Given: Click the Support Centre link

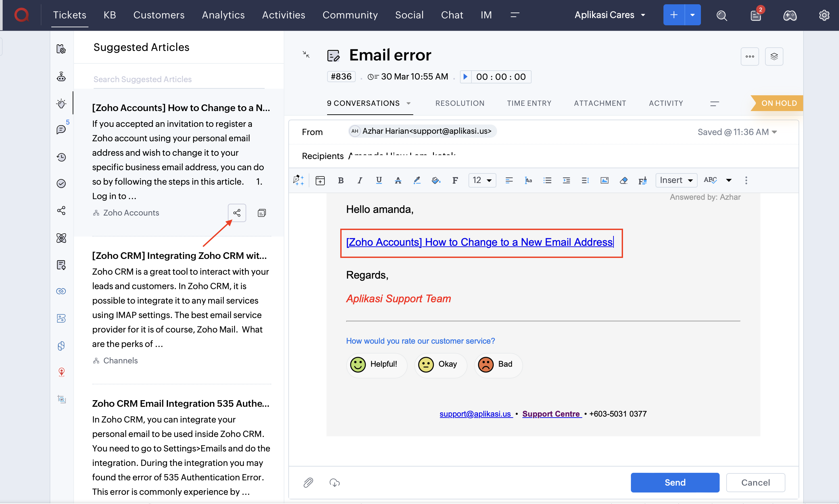Looking at the screenshot, I should pos(552,414).
